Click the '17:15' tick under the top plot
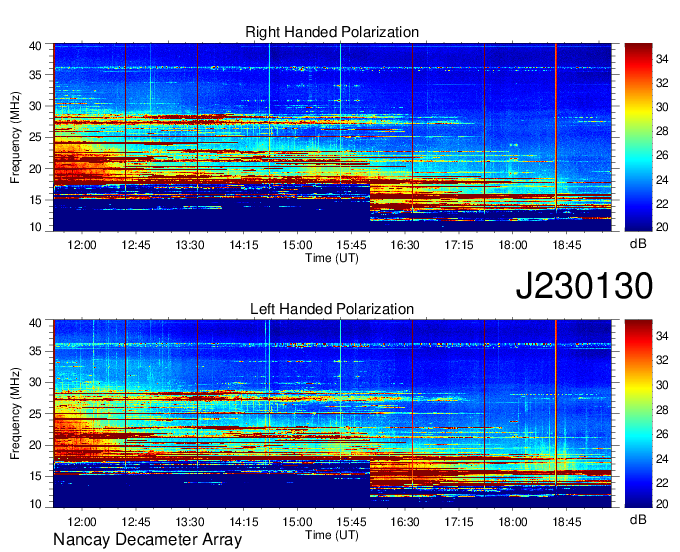 [x=459, y=245]
